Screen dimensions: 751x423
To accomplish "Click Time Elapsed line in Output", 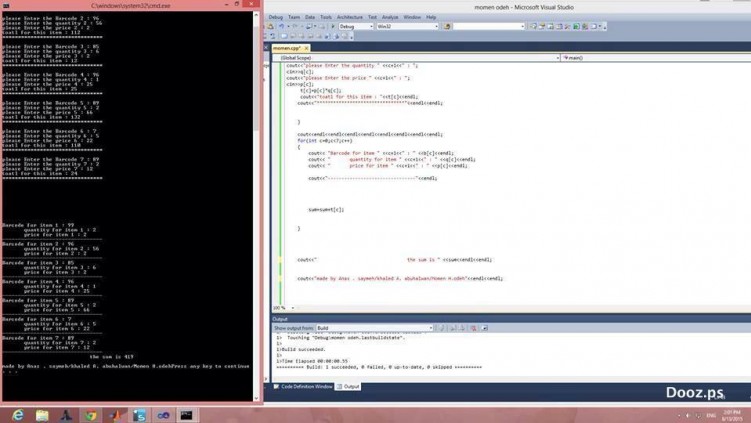I will (312, 361).
